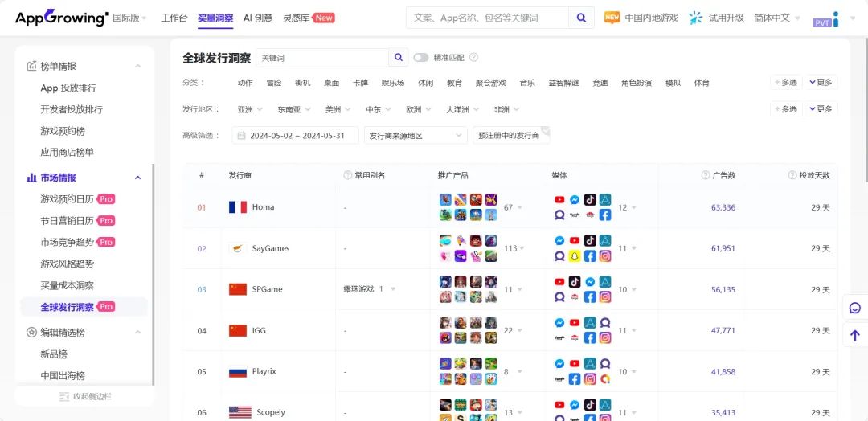Open the calendar icon in date filter
Viewport: 868px width, 421px height.
(241, 136)
